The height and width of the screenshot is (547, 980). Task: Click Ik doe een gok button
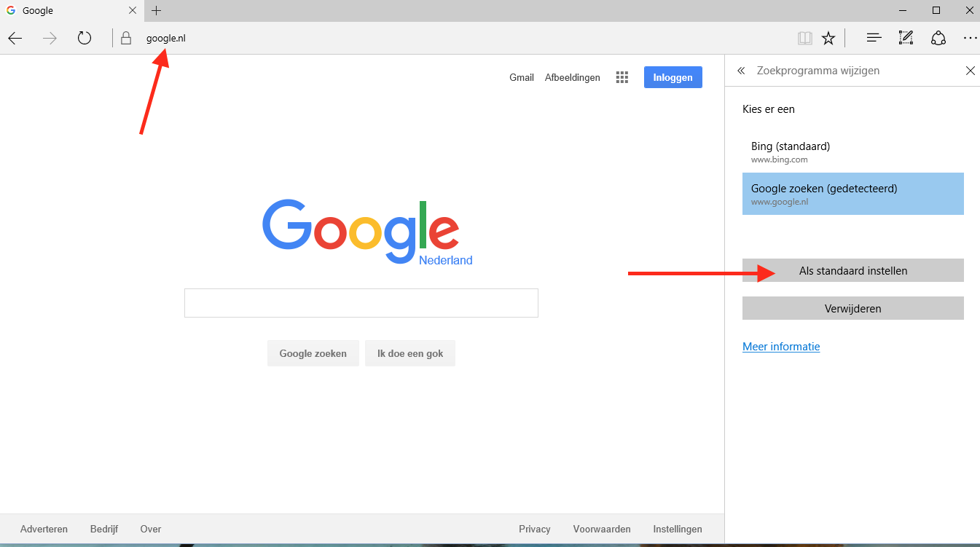pyautogui.click(x=410, y=353)
